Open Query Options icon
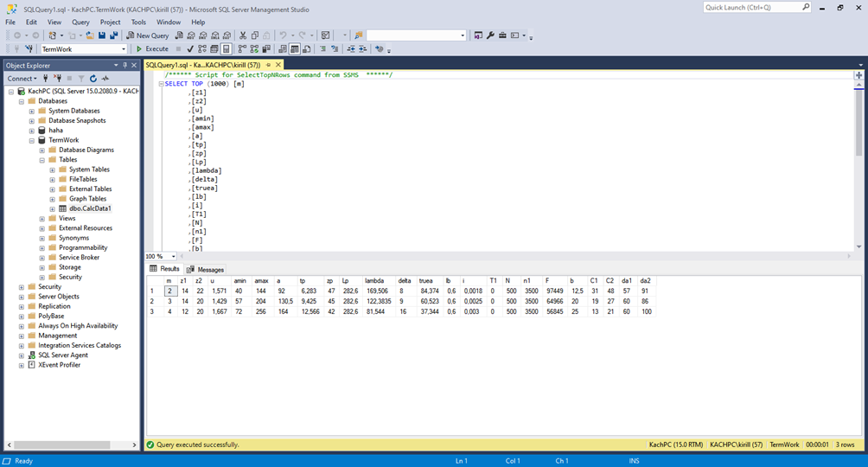The image size is (868, 467). coord(214,48)
